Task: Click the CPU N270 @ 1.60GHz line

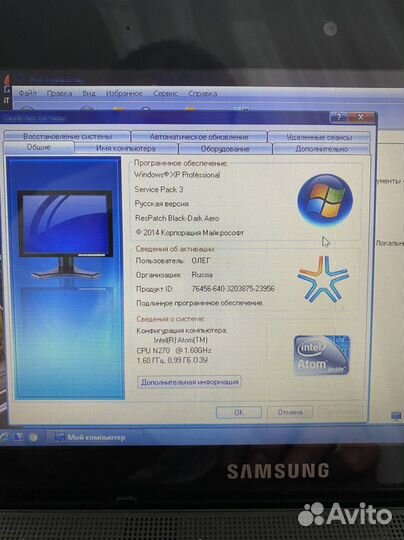Action: [x=174, y=350]
